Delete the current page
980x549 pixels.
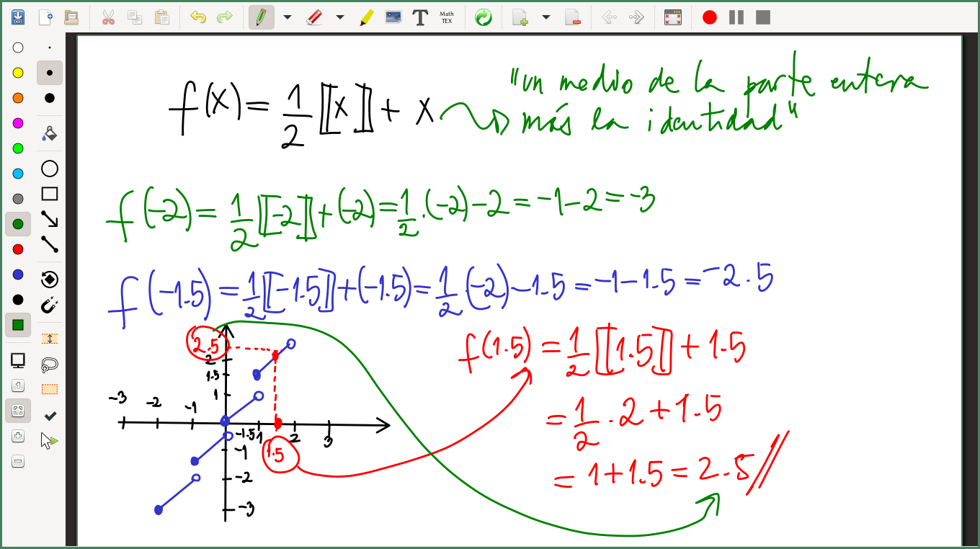[x=572, y=17]
